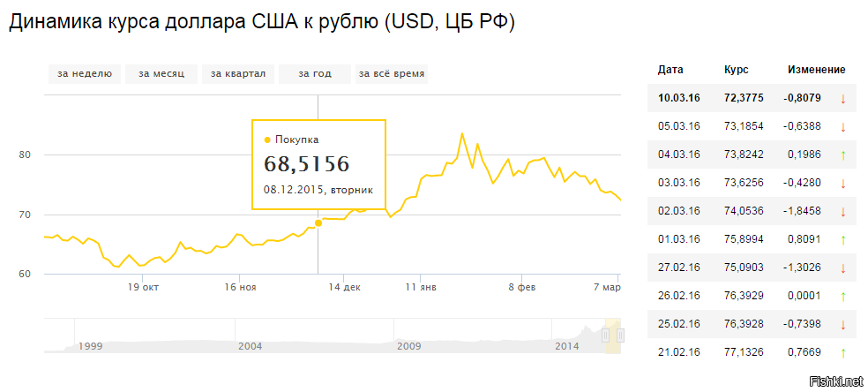868x392 pixels.
Task: Click the Fishki.net watermark link
Action: (x=836, y=381)
